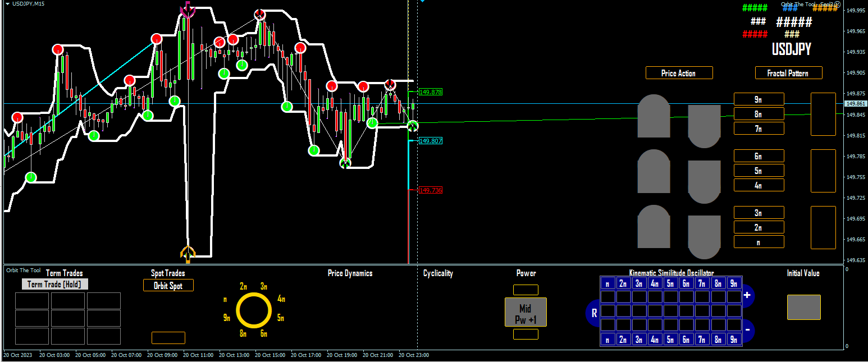This screenshot has height=362, width=868.
Task: Click the 149.995 price axis label
Action: [856, 10]
